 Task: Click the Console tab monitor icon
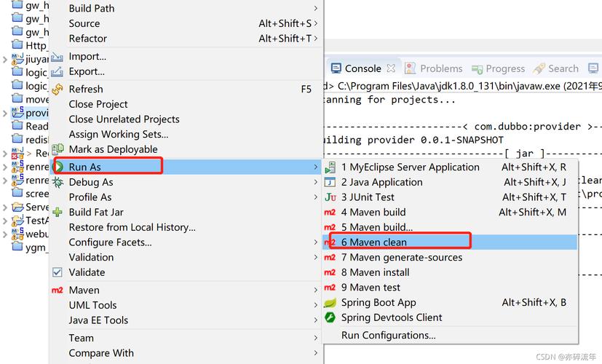click(336, 68)
